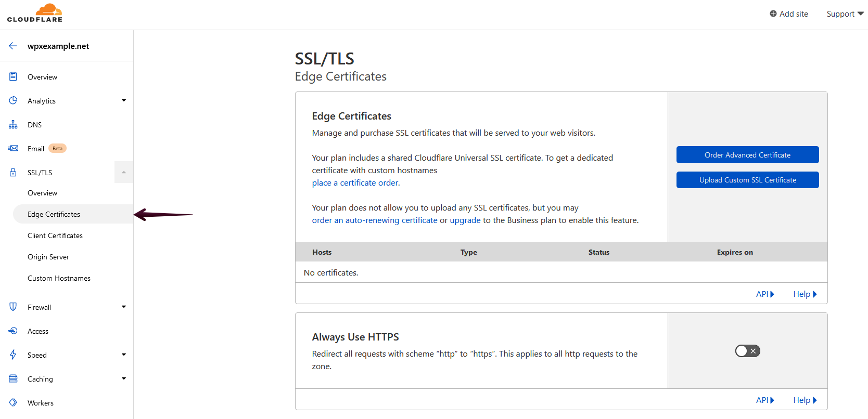Click the Speed lightning bolt icon

pyautogui.click(x=13, y=355)
